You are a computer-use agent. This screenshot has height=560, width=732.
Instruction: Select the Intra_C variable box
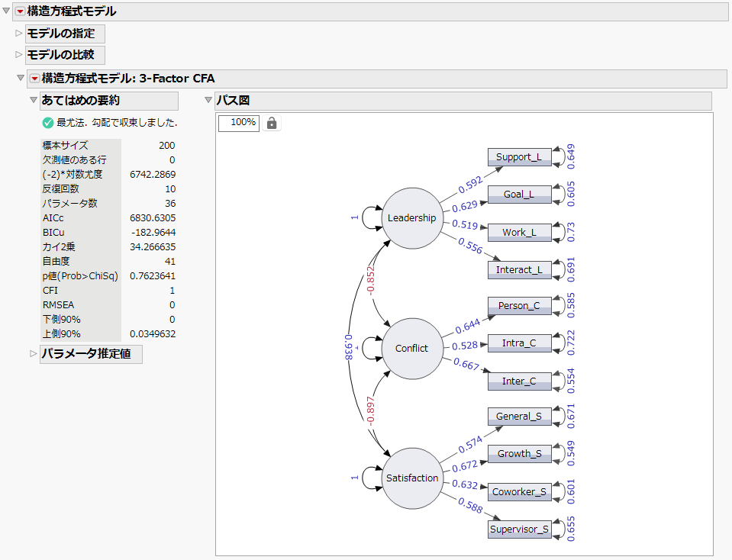click(519, 343)
